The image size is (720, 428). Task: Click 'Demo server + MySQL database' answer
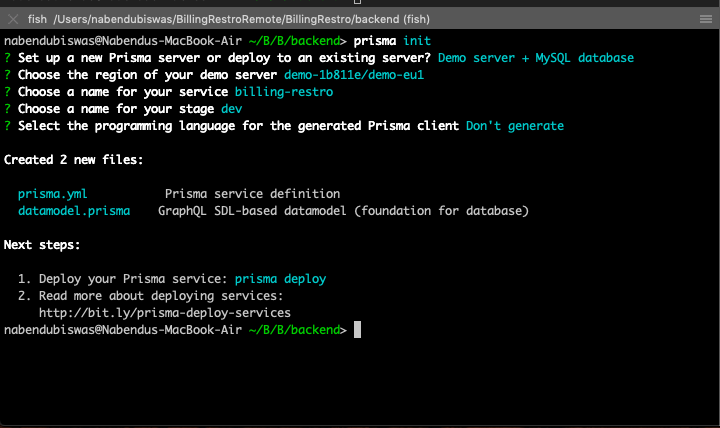click(536, 58)
